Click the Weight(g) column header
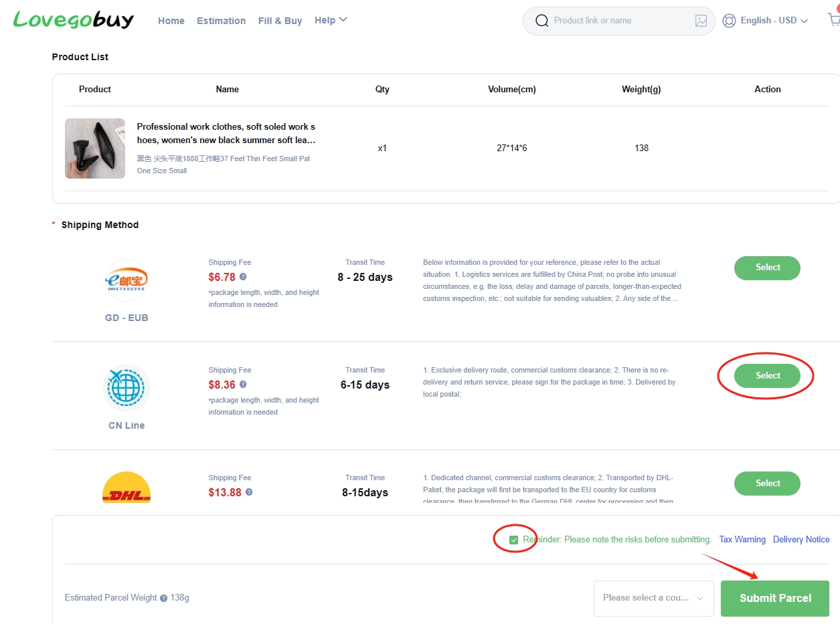The height and width of the screenshot is (624, 840). tap(641, 89)
